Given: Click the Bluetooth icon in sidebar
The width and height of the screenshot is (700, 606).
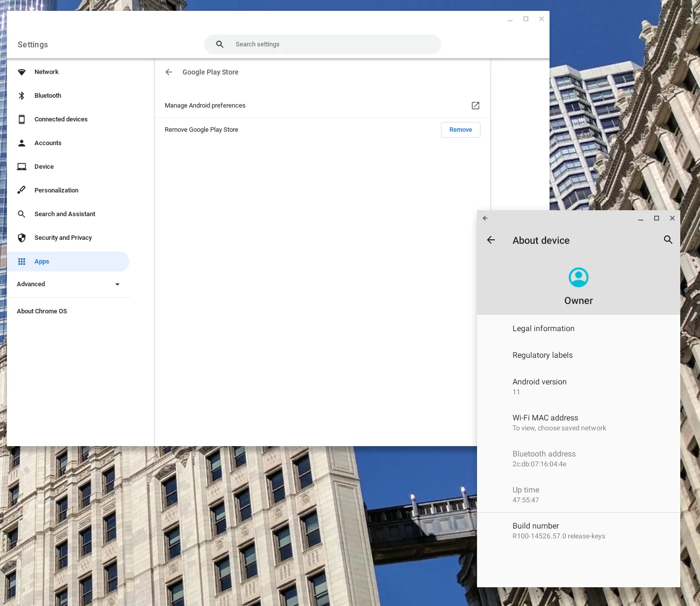Looking at the screenshot, I should coord(22,96).
